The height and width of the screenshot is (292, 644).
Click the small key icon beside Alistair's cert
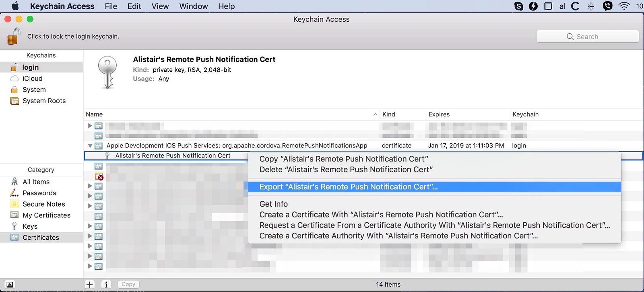[x=107, y=156]
